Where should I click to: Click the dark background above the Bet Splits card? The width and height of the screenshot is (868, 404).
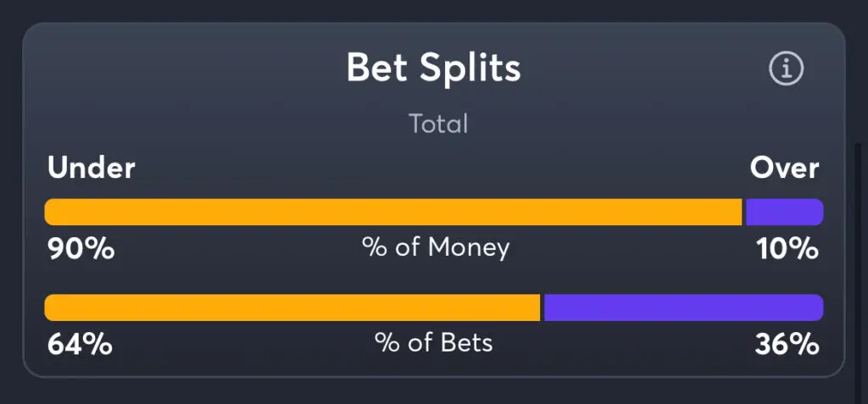[434, 10]
